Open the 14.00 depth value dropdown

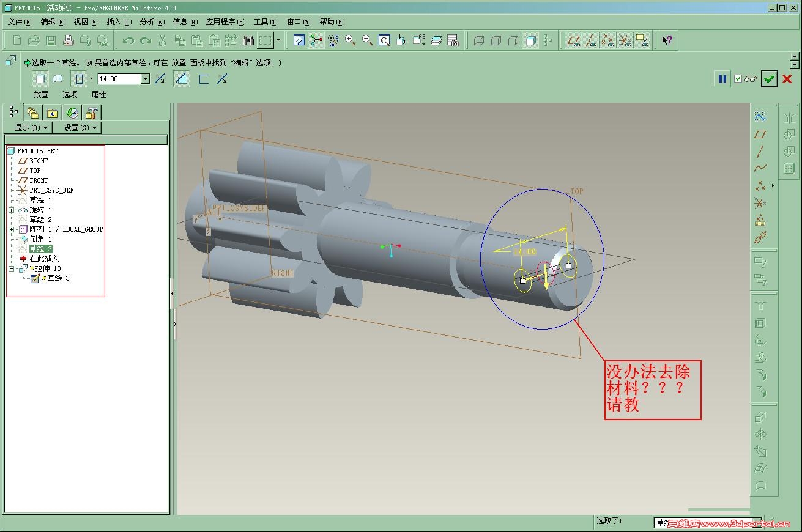(145, 79)
